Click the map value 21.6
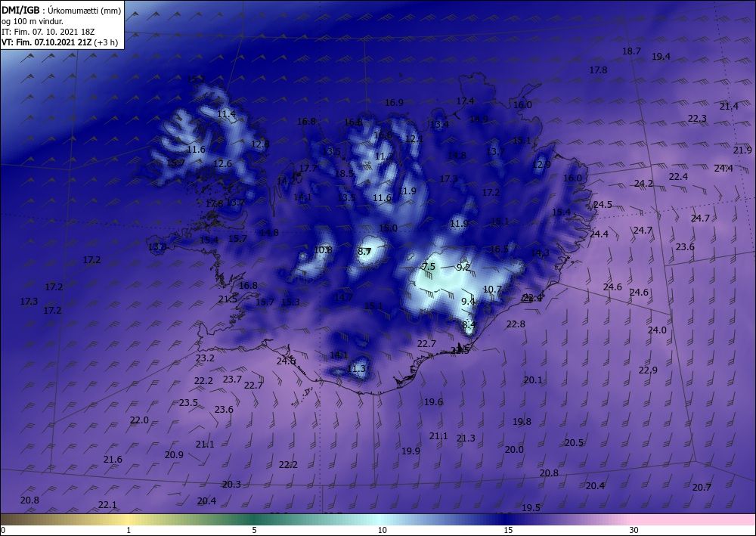The width and height of the screenshot is (756, 536). (x=113, y=460)
